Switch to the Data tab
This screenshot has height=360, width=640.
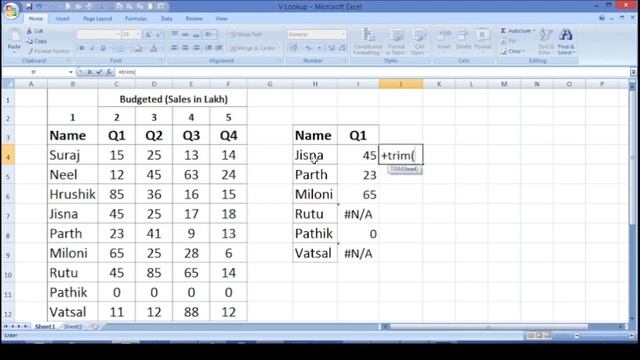[167, 19]
